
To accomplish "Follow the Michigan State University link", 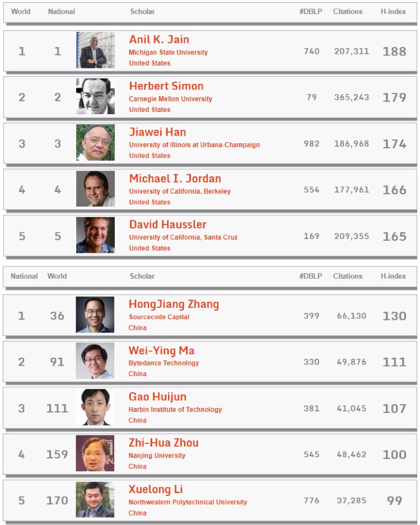I will point(169,52).
